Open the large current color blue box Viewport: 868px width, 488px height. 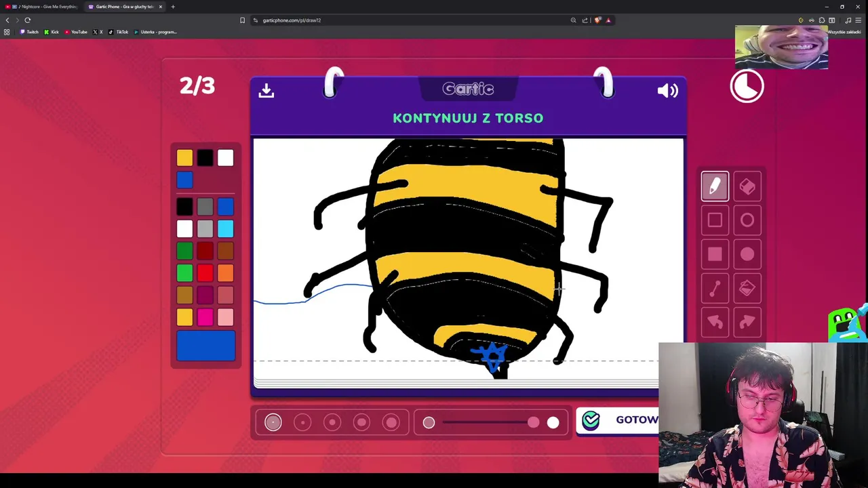click(x=205, y=346)
